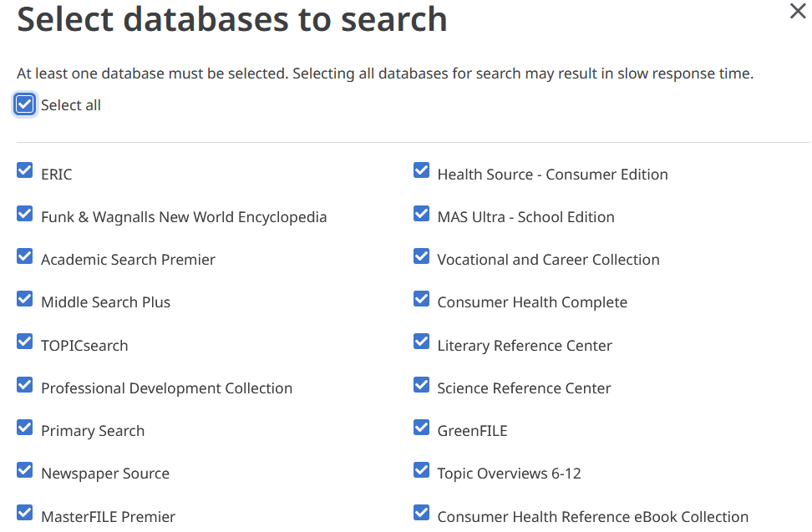Click the Funk & Wagnalls New World Encyclopedia label

pyautogui.click(x=184, y=217)
